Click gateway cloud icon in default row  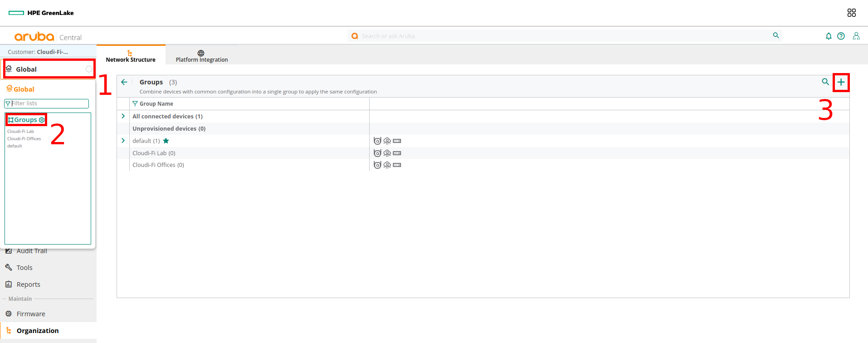387,141
